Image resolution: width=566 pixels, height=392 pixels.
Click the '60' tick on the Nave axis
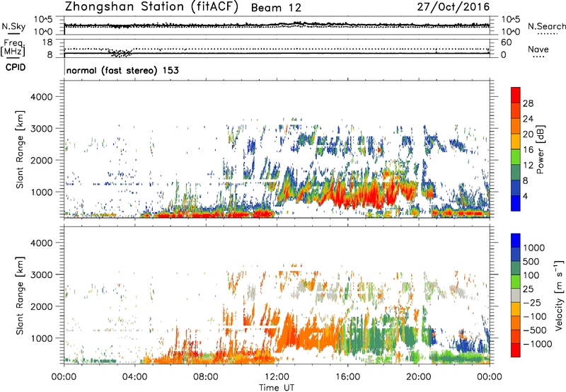coord(507,42)
